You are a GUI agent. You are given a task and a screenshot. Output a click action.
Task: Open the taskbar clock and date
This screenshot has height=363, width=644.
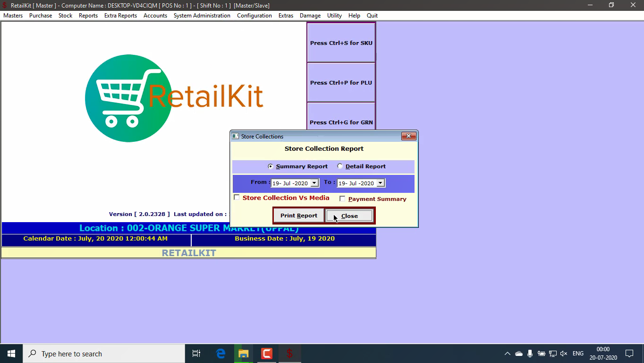pos(603,354)
